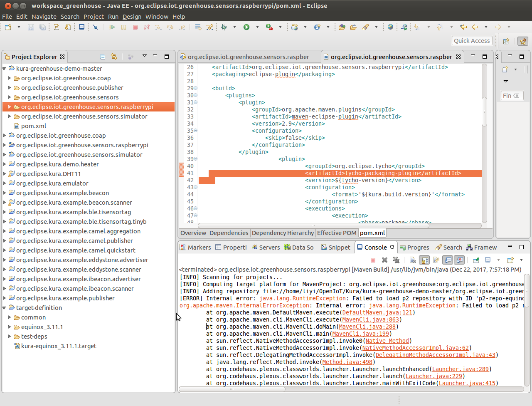The height and width of the screenshot is (406, 532).
Task: Collapse the kura-greenhouse-demo-master project
Action: point(5,69)
